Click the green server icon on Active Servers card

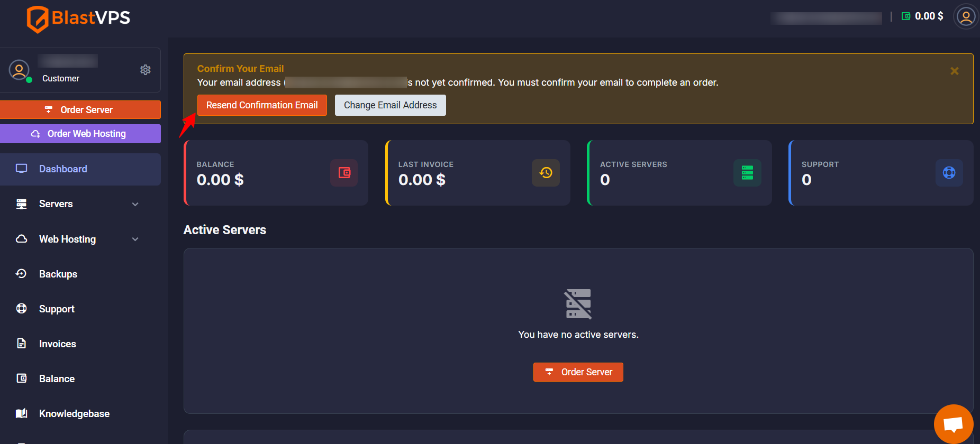click(x=747, y=173)
